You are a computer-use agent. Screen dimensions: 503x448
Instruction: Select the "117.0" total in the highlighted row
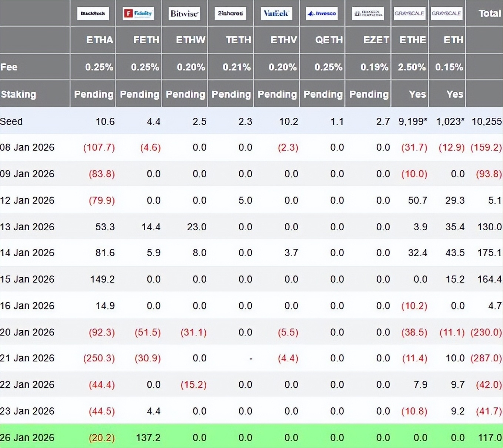(x=490, y=438)
